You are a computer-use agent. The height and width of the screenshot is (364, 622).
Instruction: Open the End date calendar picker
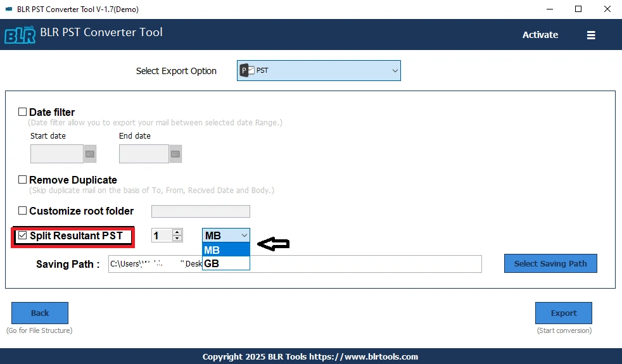pos(175,154)
